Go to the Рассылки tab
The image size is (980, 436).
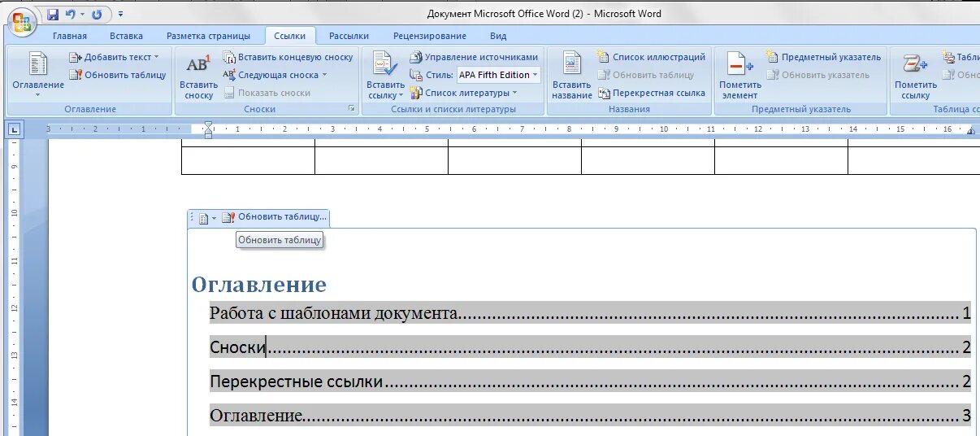(x=349, y=36)
